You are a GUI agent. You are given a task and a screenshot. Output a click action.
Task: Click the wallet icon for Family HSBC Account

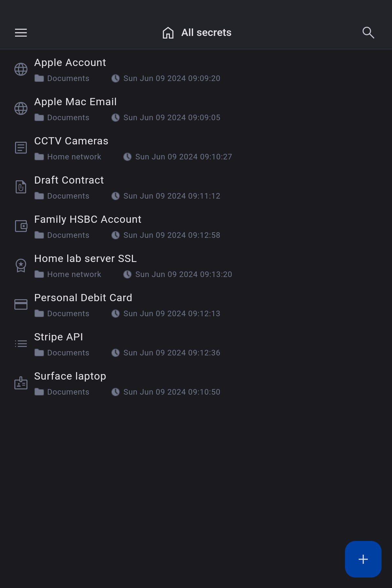coord(21,226)
